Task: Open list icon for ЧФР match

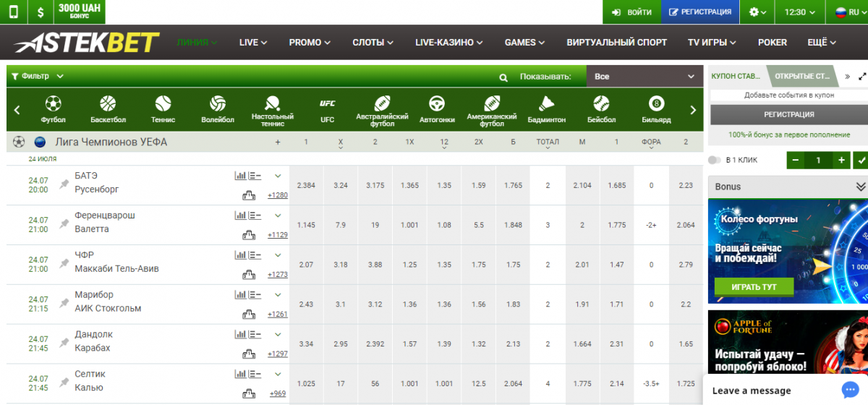Action: (254, 255)
